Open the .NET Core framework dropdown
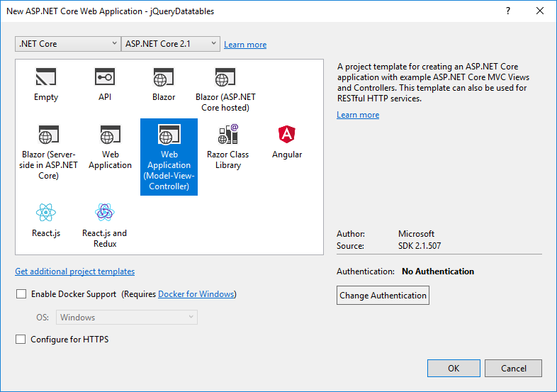 [68, 44]
